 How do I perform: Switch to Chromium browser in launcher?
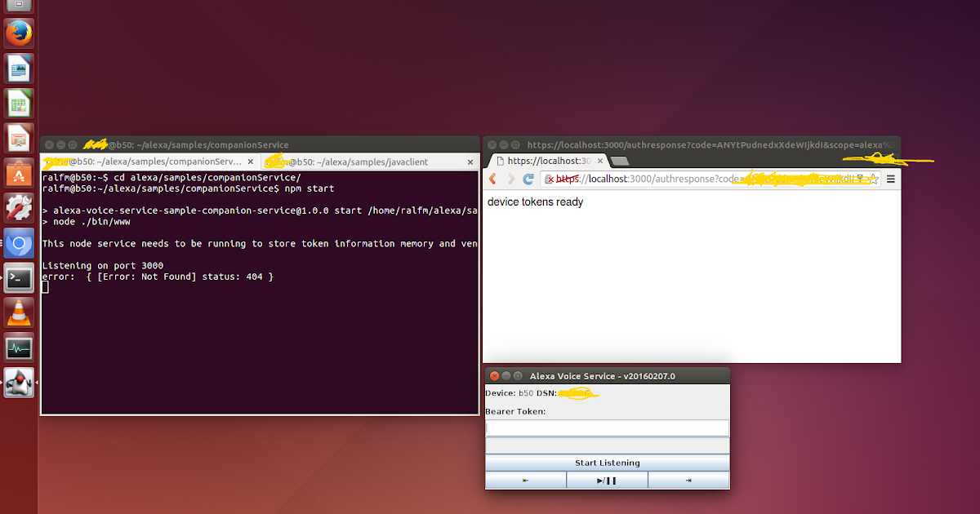coord(19,244)
